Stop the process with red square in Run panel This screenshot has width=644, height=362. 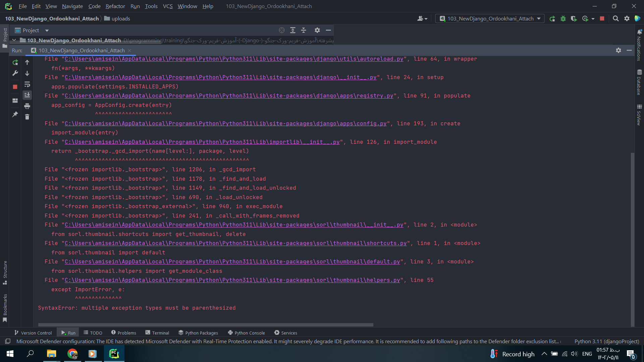15,87
